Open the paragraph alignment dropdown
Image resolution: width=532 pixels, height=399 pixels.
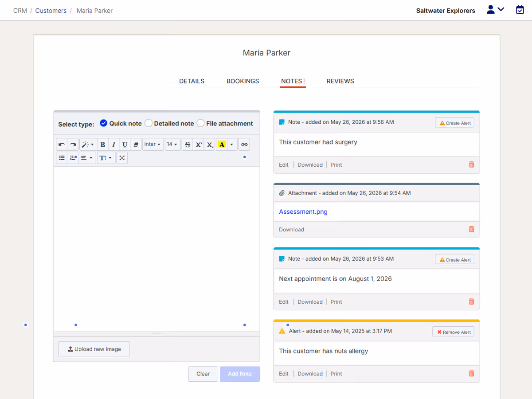point(87,158)
